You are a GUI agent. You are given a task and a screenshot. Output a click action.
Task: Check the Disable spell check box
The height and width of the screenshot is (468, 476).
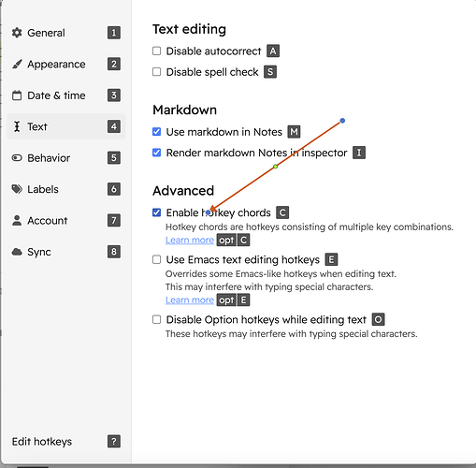point(156,72)
